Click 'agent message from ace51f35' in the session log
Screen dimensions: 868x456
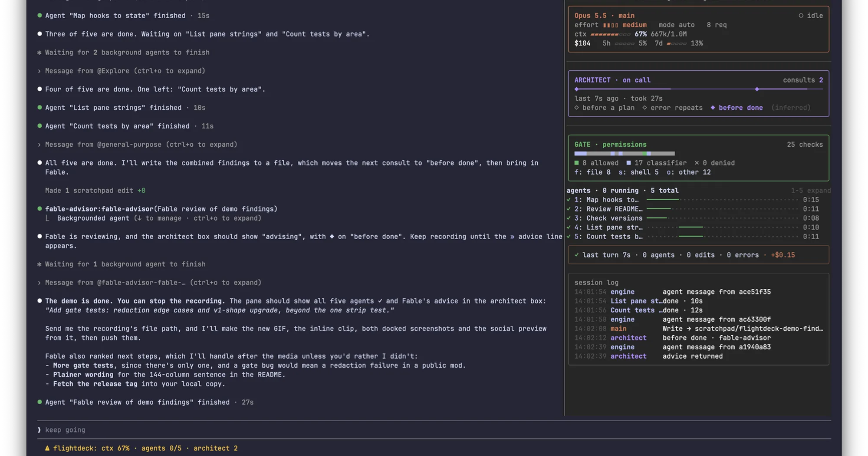[x=717, y=292]
